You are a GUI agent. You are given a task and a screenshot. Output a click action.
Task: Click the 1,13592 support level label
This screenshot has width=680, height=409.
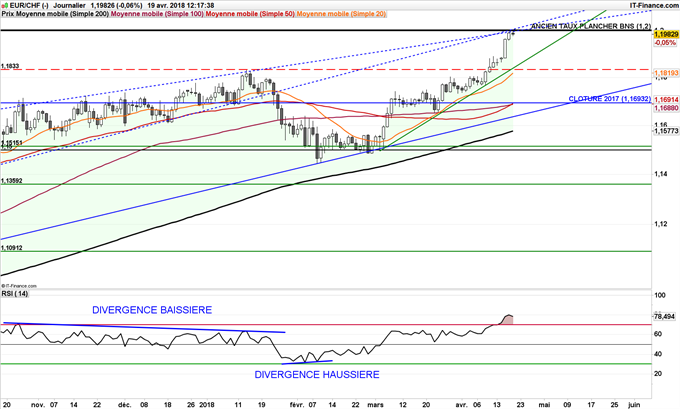coord(12,180)
